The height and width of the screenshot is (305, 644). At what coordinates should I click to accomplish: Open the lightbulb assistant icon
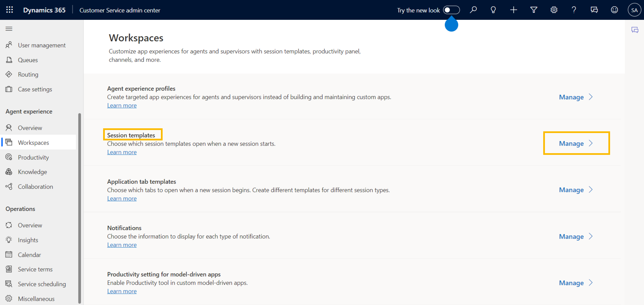coord(493,10)
